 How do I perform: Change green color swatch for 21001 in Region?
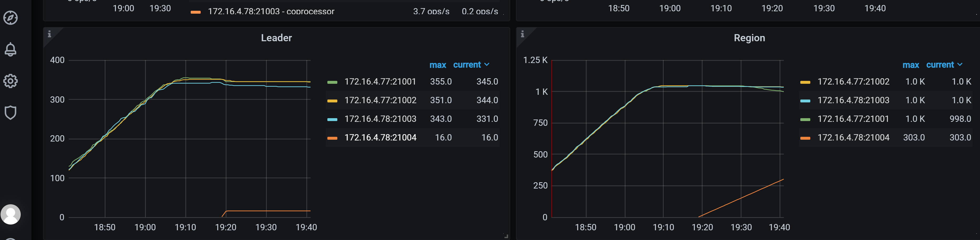pyautogui.click(x=805, y=119)
